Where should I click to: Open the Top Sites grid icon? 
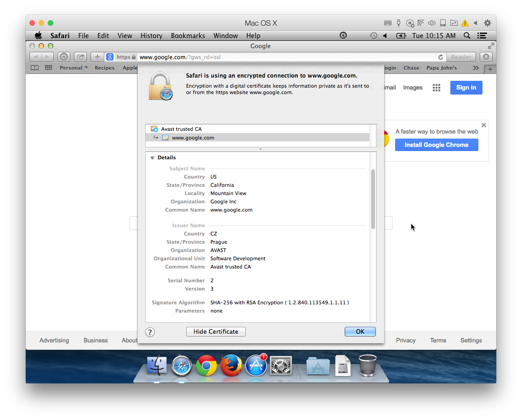[48, 68]
